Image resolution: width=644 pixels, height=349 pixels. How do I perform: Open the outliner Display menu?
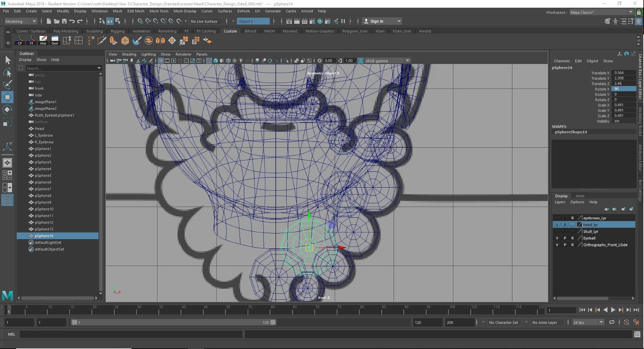[x=25, y=60]
